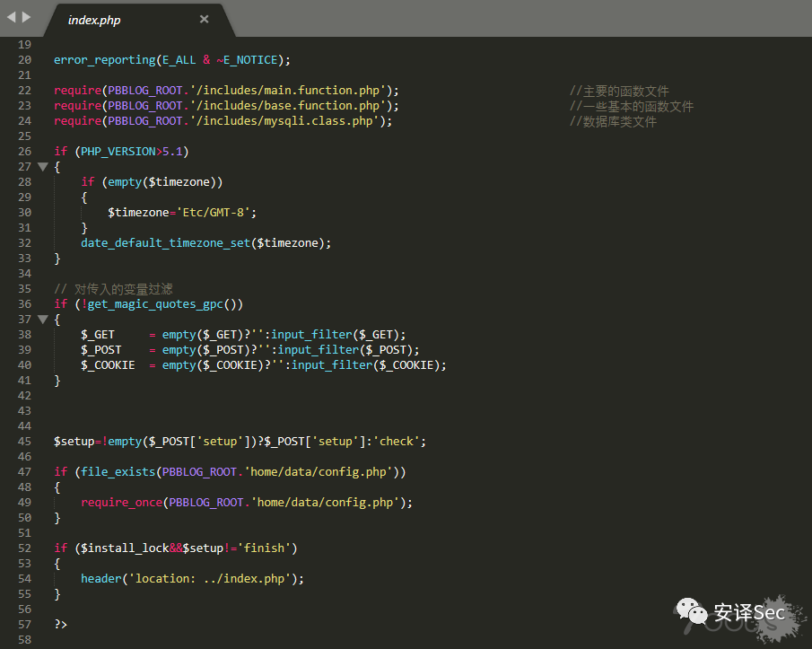Close the index.php tab
The image size is (812, 649).
coord(204,19)
